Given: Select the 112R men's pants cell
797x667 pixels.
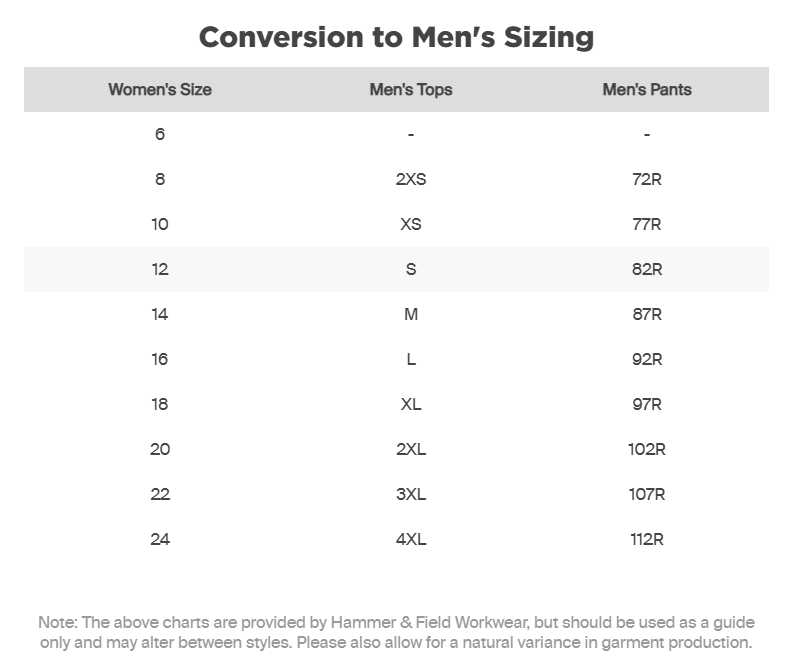Looking at the screenshot, I should [647, 539].
